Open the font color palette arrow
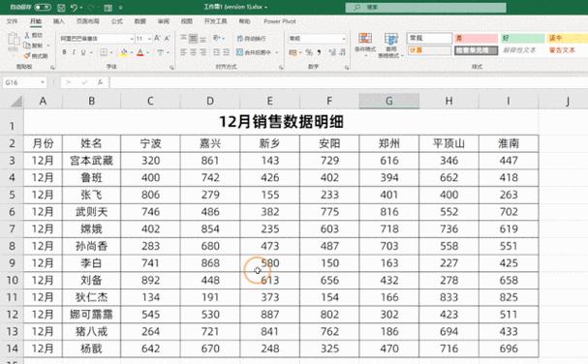 tap(148, 52)
